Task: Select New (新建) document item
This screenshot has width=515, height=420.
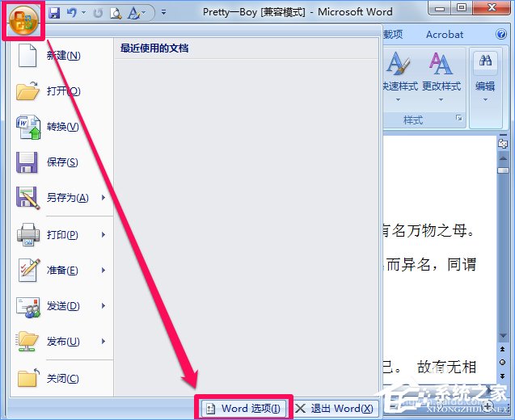Action: (x=61, y=56)
